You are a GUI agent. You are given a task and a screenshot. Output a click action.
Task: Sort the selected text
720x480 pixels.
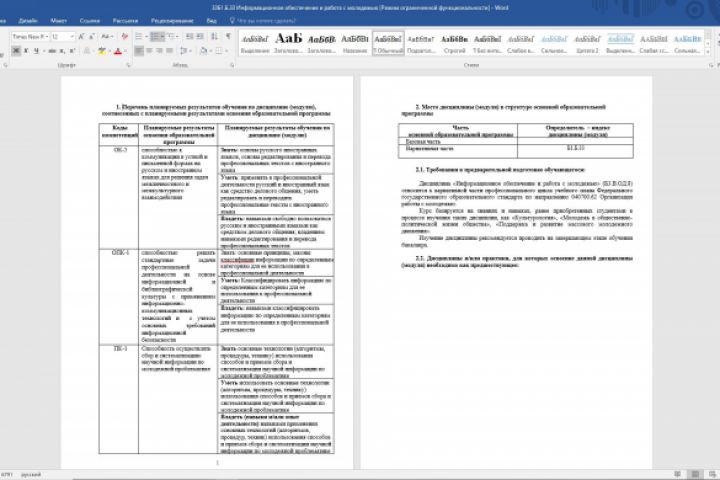point(214,36)
